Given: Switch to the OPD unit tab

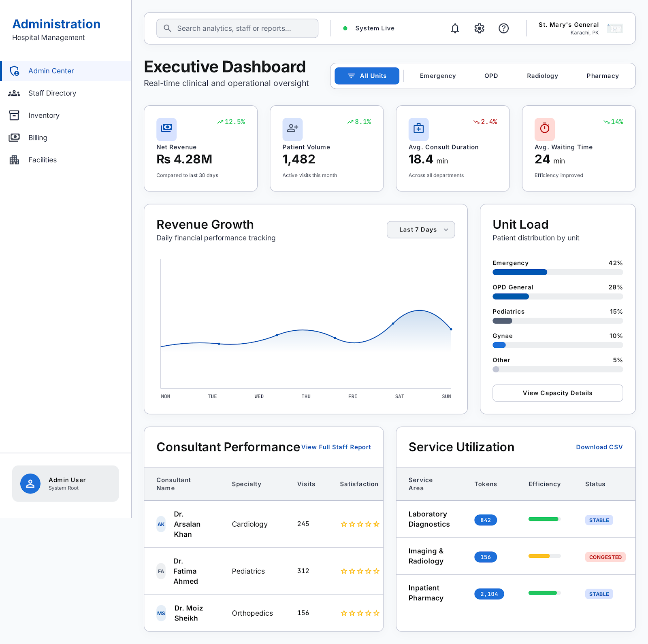Looking at the screenshot, I should (x=491, y=76).
